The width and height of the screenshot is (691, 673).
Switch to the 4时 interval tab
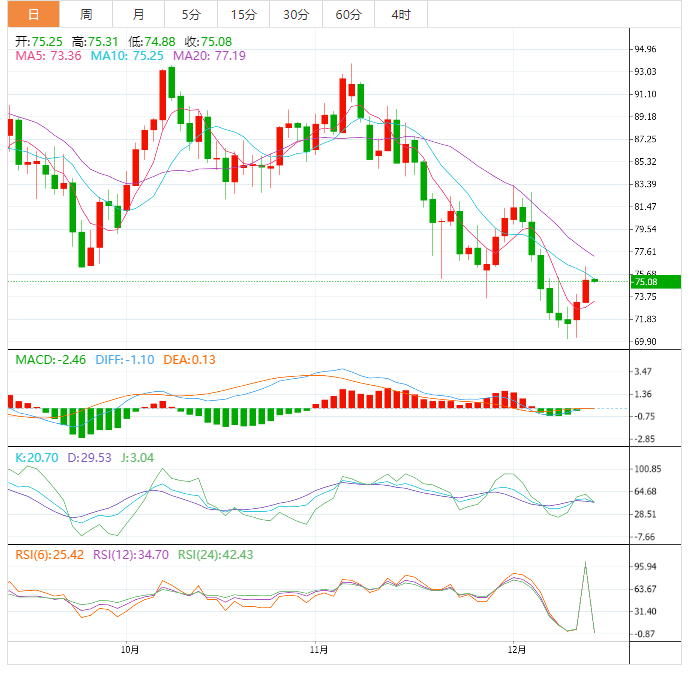tap(401, 14)
